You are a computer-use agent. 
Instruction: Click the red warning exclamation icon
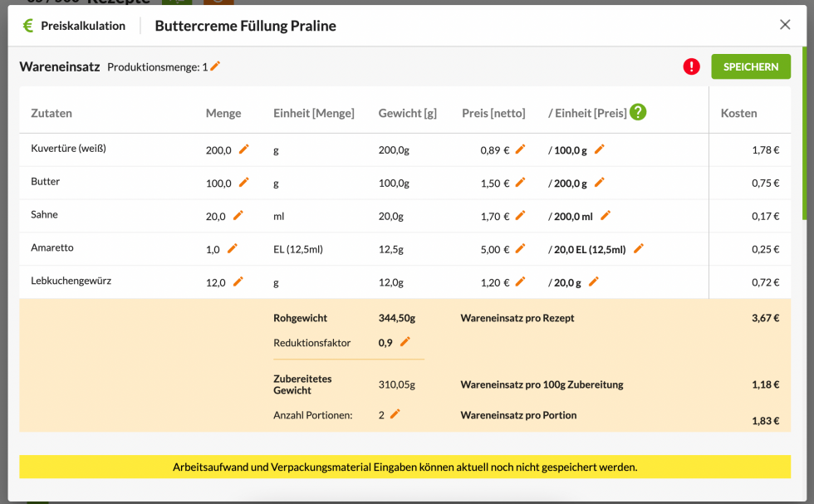pos(691,66)
